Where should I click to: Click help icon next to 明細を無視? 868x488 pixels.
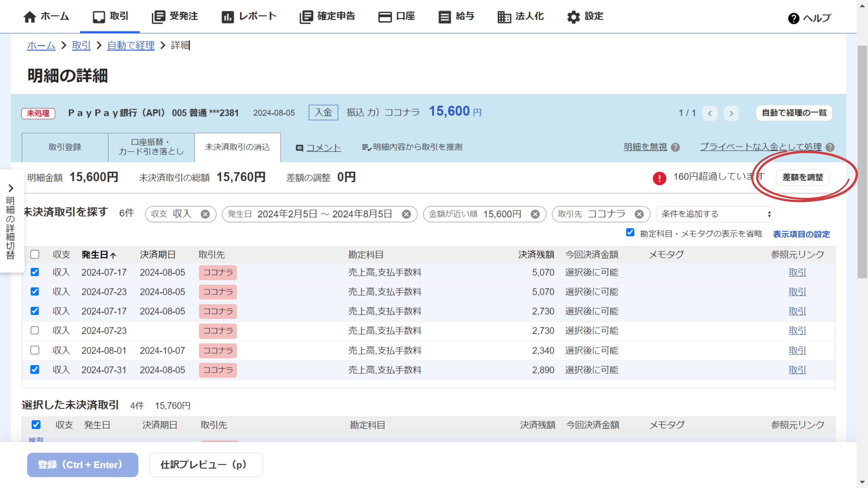[675, 147]
